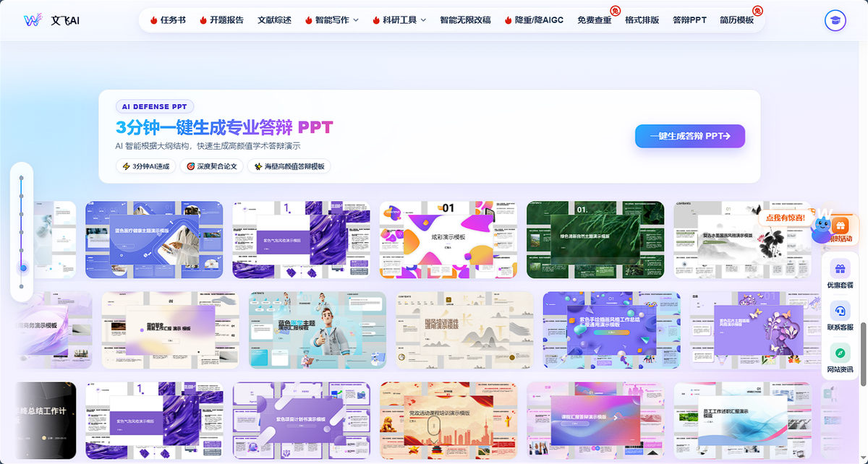This screenshot has height=464, width=868.
Task: Click the 一键生成答辩 PPT button
Action: pos(690,136)
